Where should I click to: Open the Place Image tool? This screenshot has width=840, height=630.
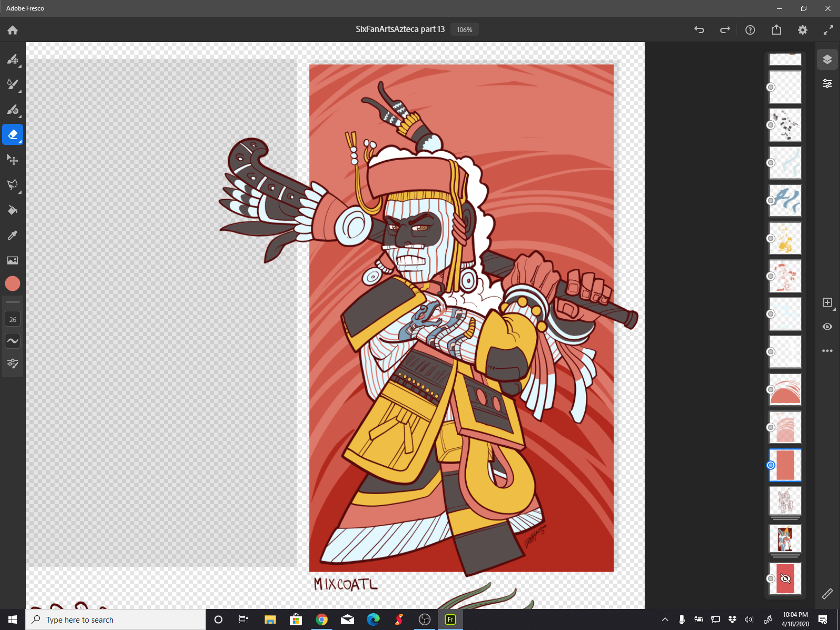[13, 260]
